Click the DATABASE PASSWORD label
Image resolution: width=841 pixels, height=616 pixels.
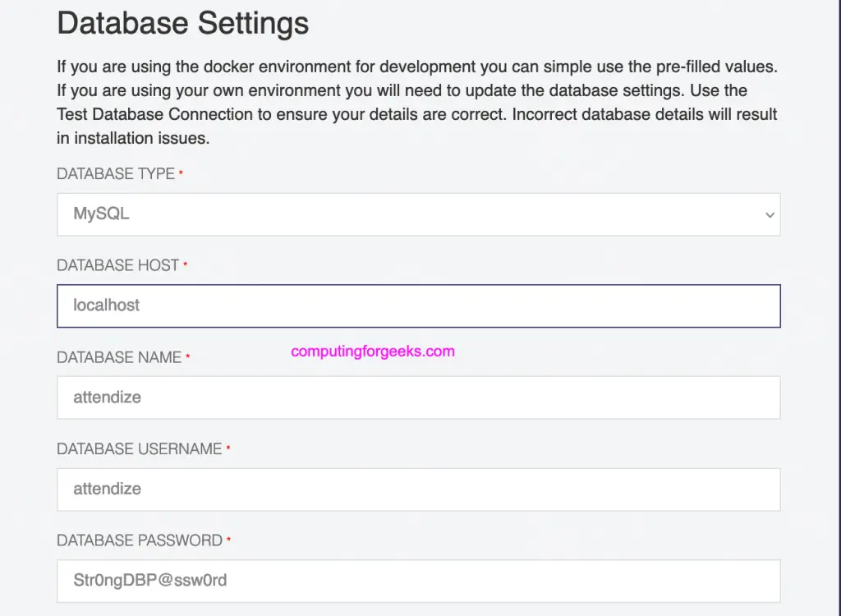click(140, 540)
